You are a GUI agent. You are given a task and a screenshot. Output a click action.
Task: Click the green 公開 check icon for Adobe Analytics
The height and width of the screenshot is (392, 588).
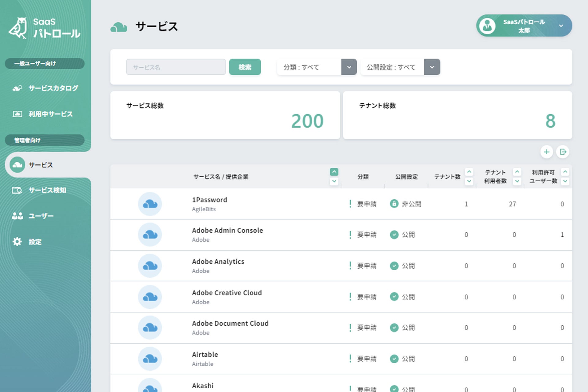coord(394,266)
